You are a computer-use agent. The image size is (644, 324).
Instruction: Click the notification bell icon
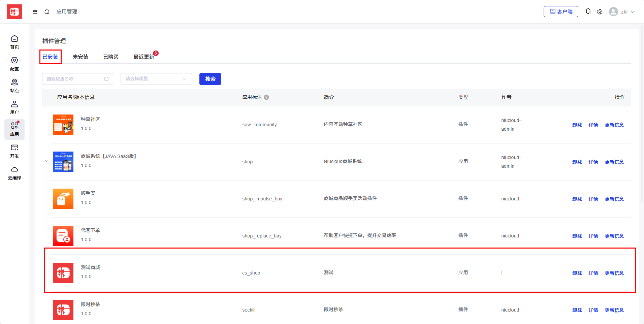pos(588,11)
